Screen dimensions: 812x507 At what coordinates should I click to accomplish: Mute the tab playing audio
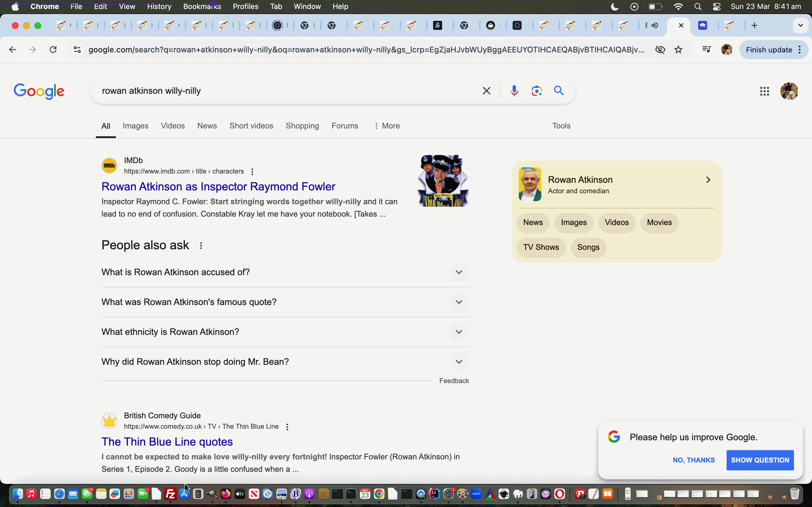pos(655,25)
